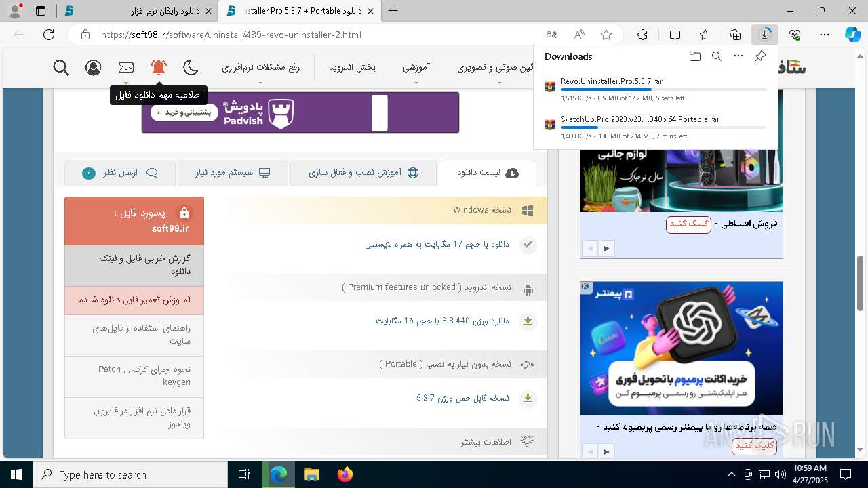Screen dimensions: 868x488
Task: Click the taskbar search box
Action: 130,474
